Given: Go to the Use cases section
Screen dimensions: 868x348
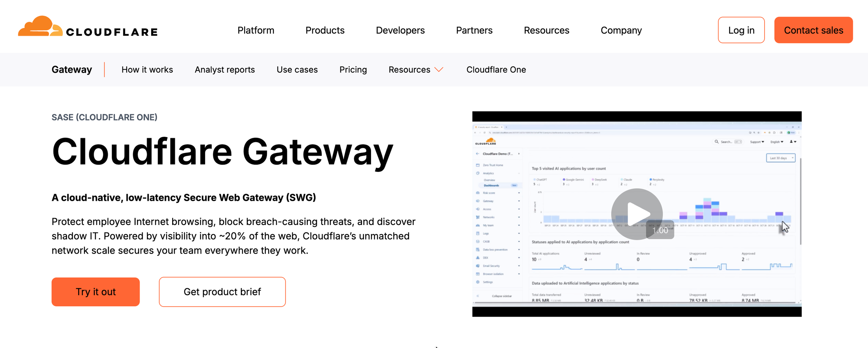Looking at the screenshot, I should [x=297, y=69].
